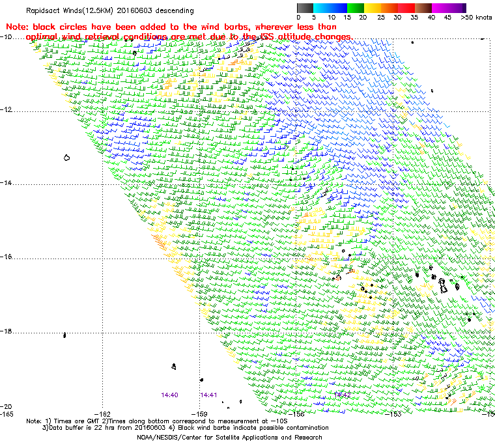
Task: Click the red 30-35 knots legend segment
Action: (406, 8)
